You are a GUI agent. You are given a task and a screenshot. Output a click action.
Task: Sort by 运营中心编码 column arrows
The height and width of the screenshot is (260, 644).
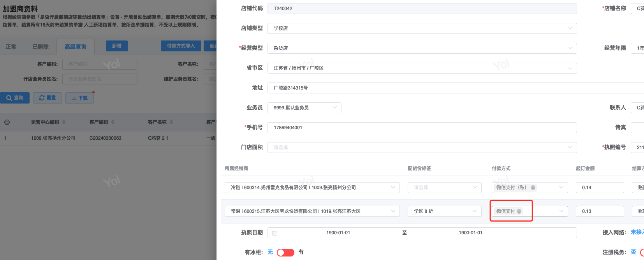64,122
